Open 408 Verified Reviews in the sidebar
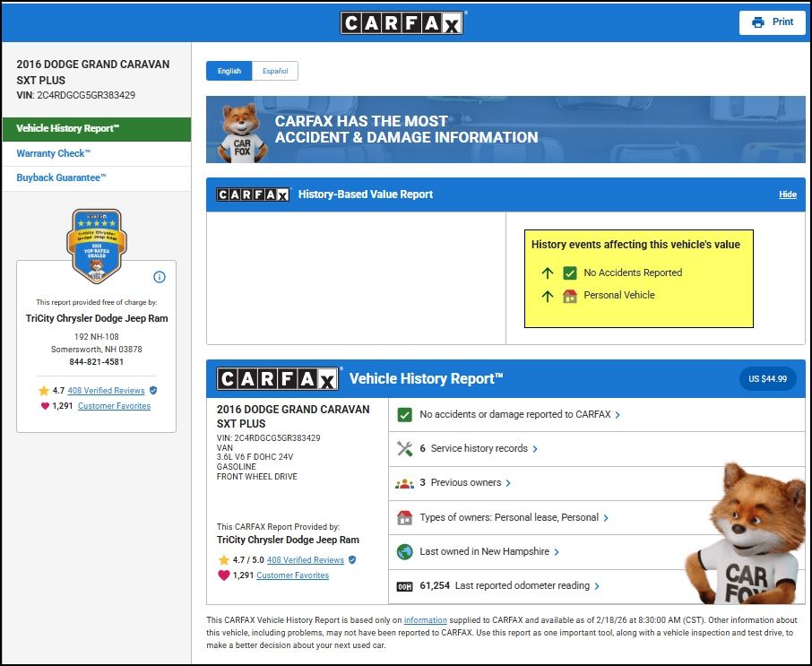The height and width of the screenshot is (666, 812). click(106, 391)
